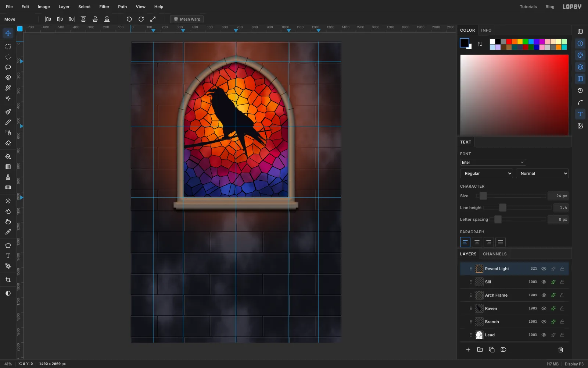Viewport: 588px width, 368px height.
Task: Open the Blog link
Action: pos(550,7)
